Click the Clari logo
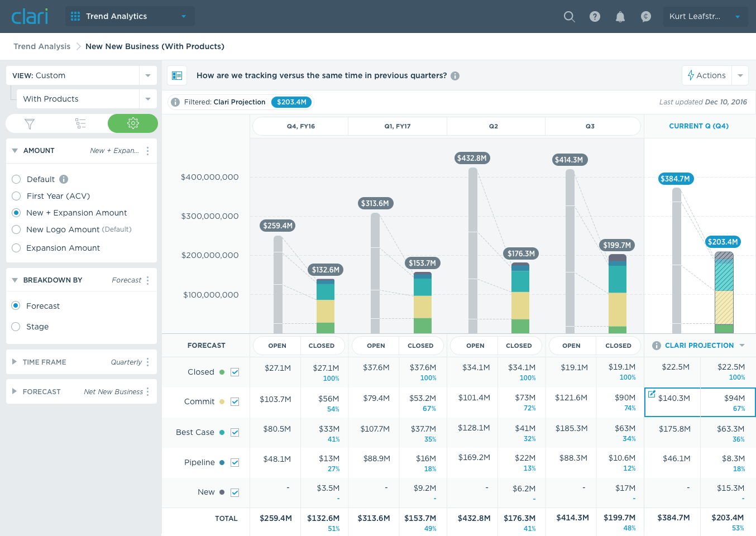756x536 pixels. coord(30,16)
